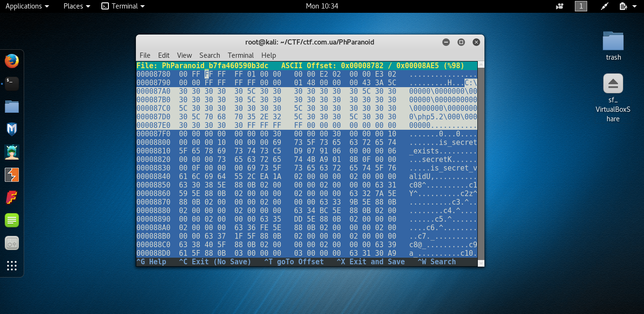Viewport: 644px width, 314px height.
Task: Open the red F Faraday dock icon
Action: pyautogui.click(x=12, y=197)
